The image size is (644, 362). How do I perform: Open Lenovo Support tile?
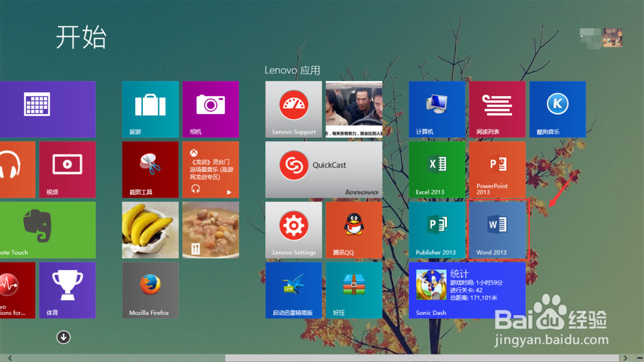coord(294,110)
